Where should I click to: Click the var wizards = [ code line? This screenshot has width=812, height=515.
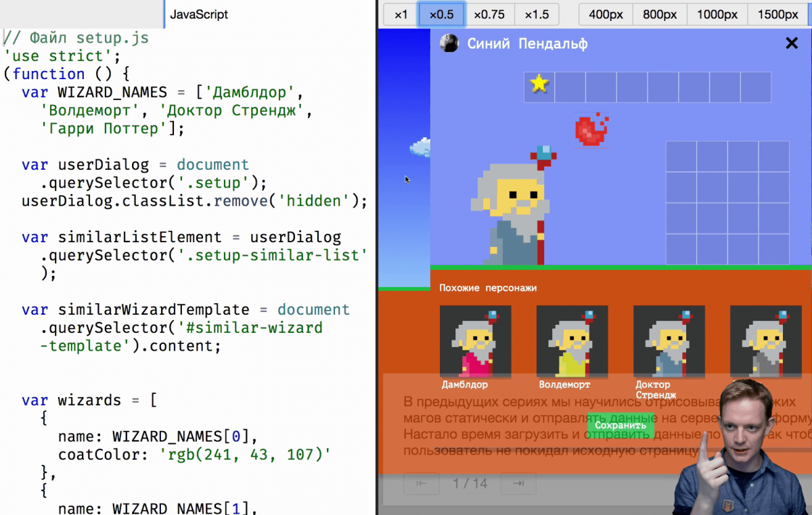(x=89, y=401)
